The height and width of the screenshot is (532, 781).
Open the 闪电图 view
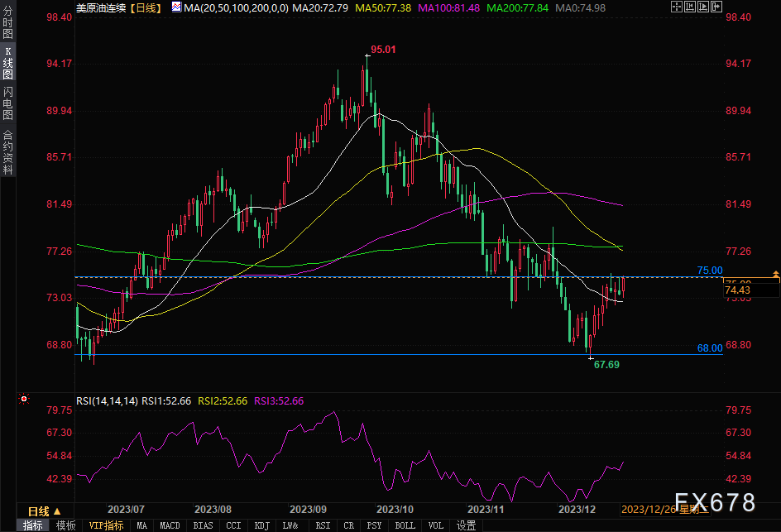pyautogui.click(x=8, y=103)
